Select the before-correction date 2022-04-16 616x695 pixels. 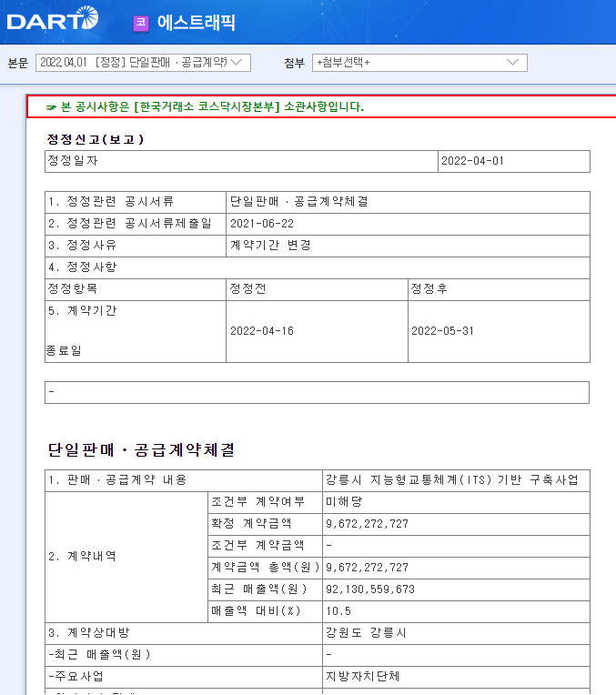click(x=262, y=331)
